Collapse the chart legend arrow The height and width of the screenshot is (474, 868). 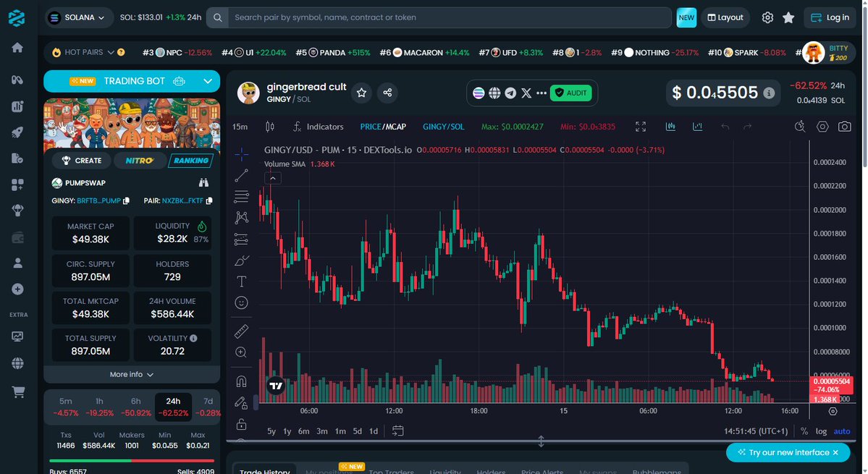pos(273,178)
